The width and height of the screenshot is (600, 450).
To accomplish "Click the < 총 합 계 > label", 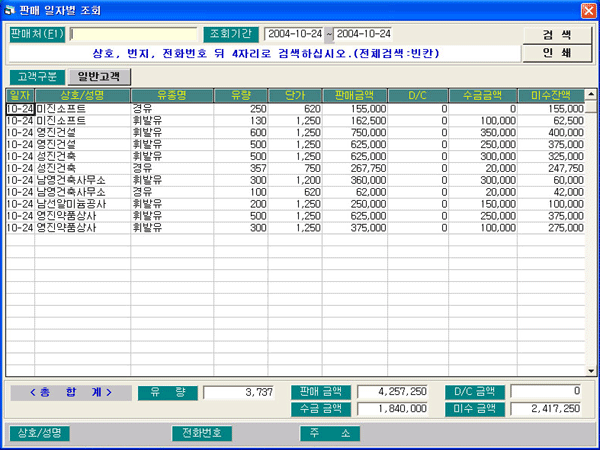I will pyautogui.click(x=71, y=393).
